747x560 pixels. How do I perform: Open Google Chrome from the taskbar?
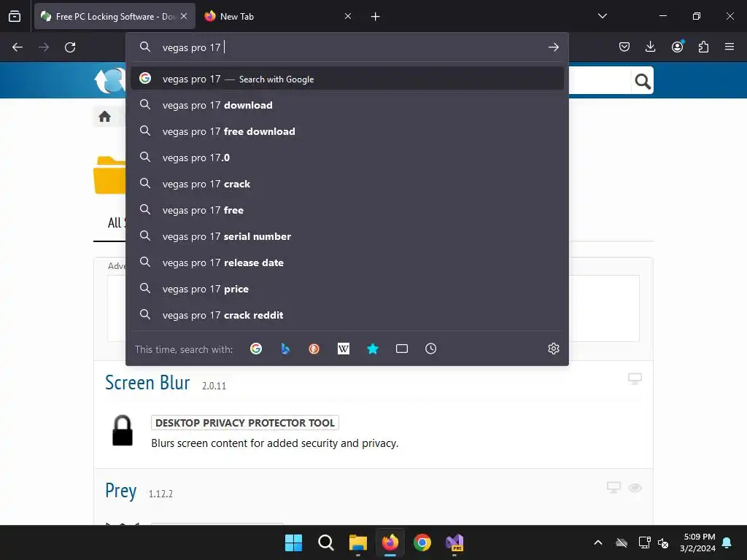point(422,542)
